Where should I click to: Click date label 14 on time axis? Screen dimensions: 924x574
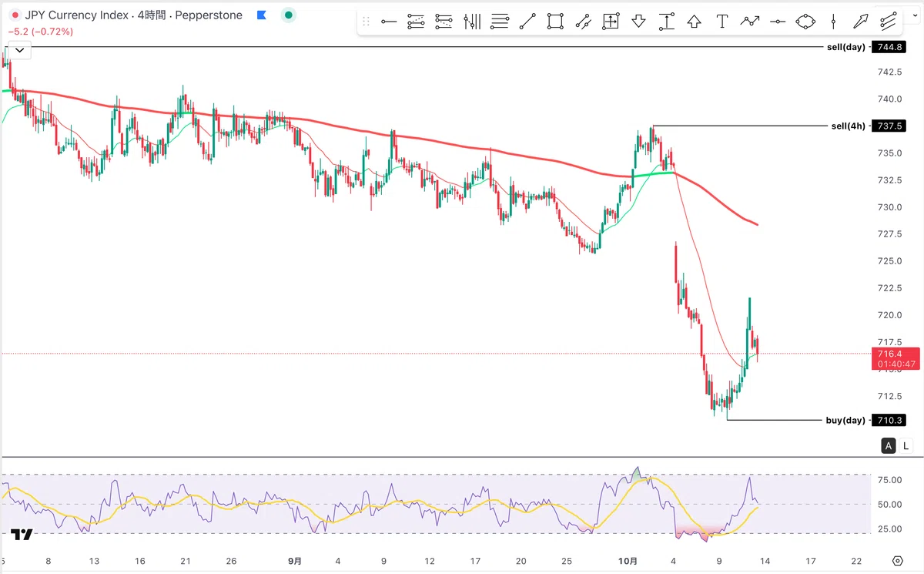tap(765, 561)
